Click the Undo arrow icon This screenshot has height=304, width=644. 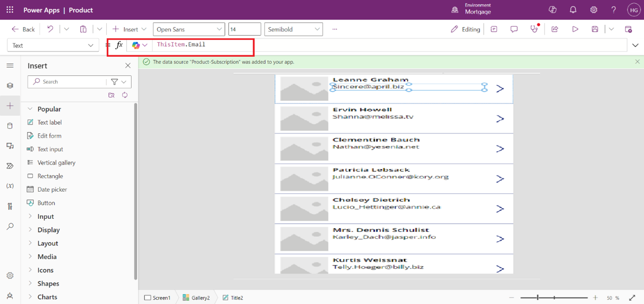[50, 29]
